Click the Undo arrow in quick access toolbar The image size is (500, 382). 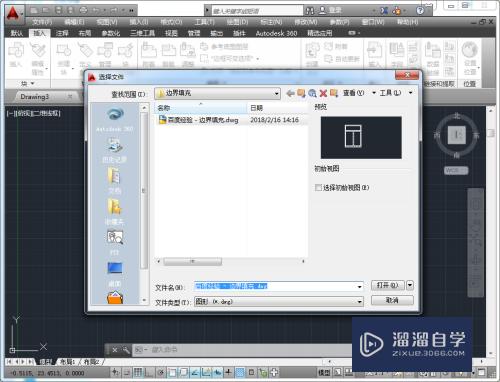[x=96, y=10]
